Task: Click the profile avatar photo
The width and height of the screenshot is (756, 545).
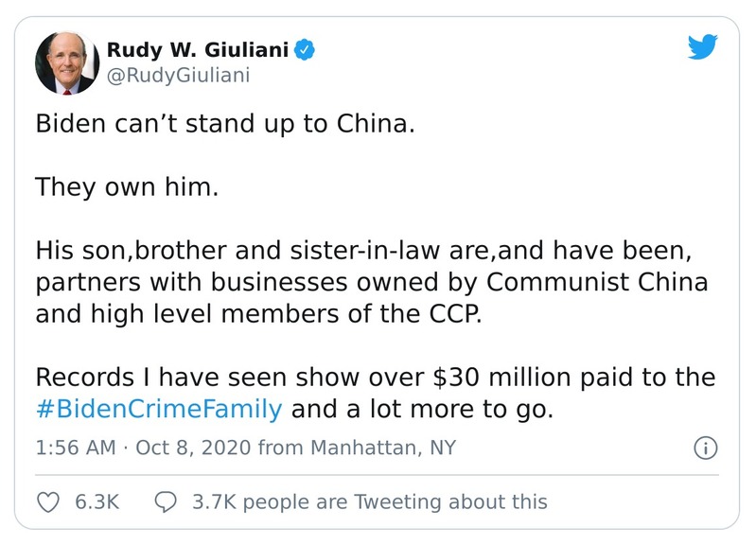Action: (x=66, y=62)
